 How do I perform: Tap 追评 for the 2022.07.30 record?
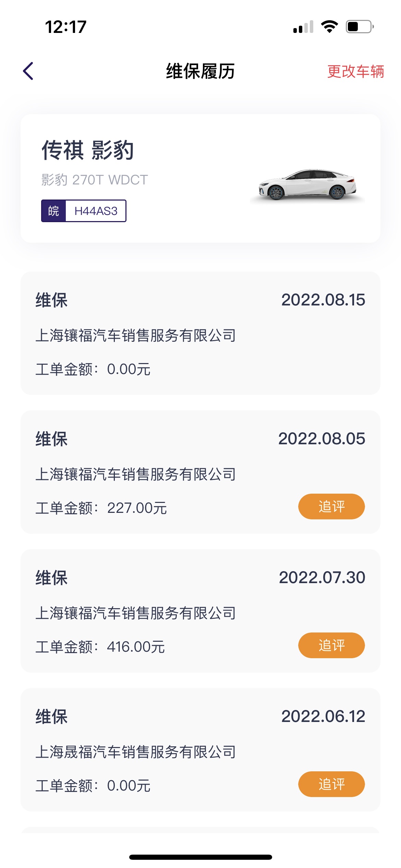(331, 645)
